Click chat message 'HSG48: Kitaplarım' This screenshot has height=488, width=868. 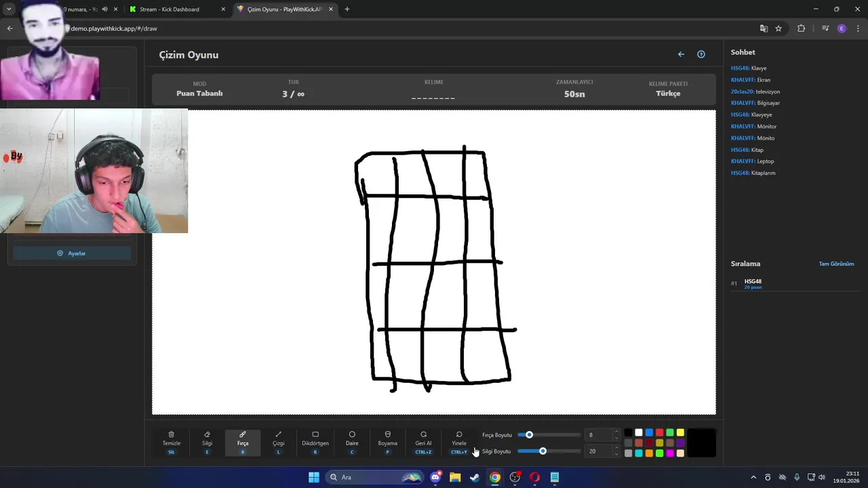point(753,173)
